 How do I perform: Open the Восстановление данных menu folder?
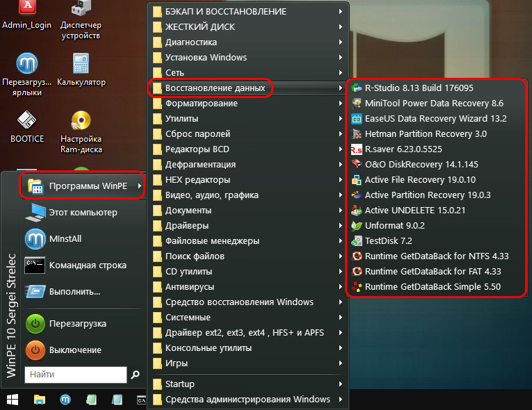(248, 88)
